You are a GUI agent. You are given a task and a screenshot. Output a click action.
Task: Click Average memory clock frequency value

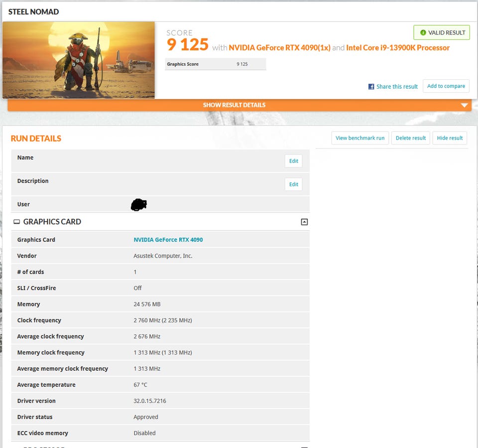(x=146, y=369)
